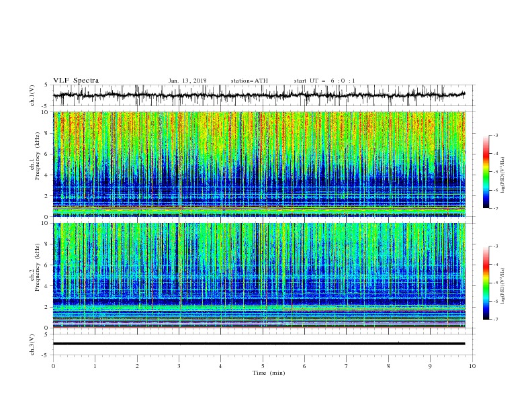Click time axis tick label '0'
This screenshot has width=532, height=411.
coord(53,366)
